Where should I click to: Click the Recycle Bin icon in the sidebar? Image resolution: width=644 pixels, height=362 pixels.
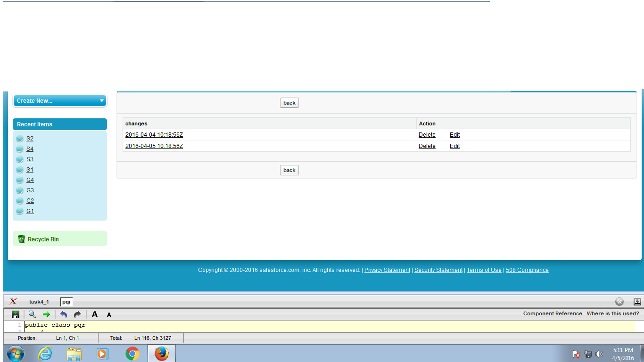(x=21, y=239)
